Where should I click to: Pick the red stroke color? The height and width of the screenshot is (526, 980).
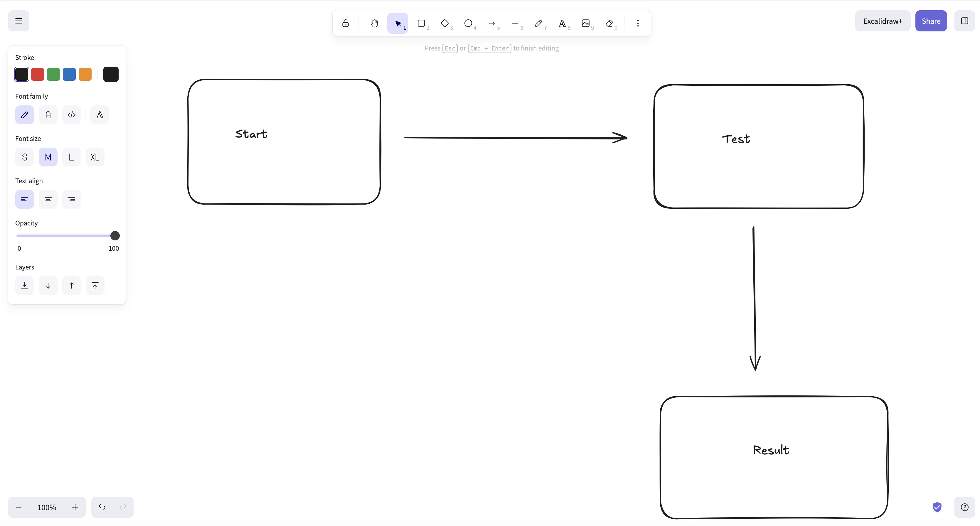click(x=38, y=74)
